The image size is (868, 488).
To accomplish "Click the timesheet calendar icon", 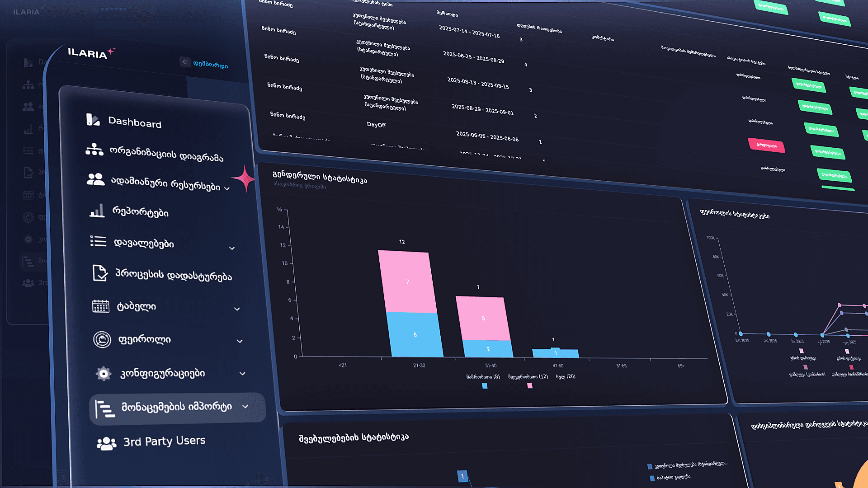I will coord(101,306).
